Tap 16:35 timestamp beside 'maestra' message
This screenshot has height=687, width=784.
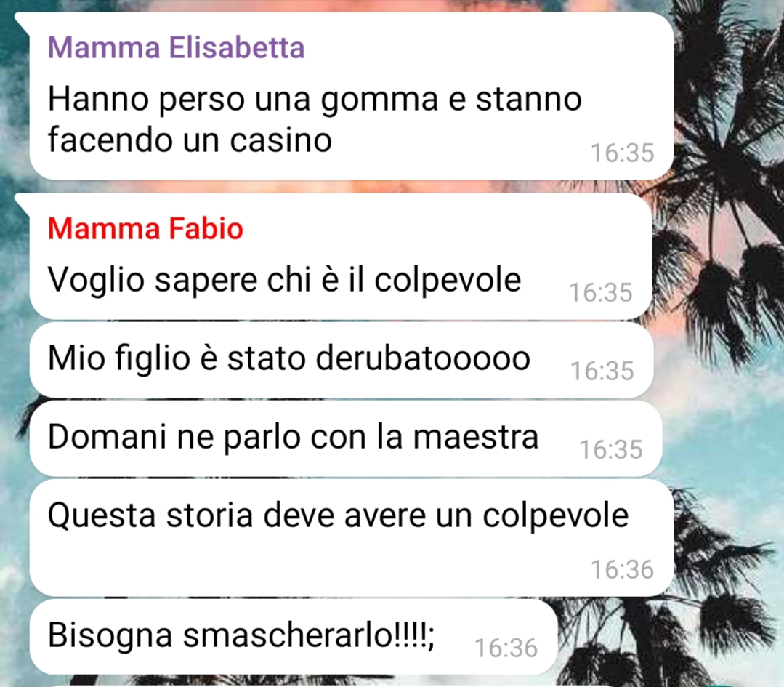click(610, 450)
